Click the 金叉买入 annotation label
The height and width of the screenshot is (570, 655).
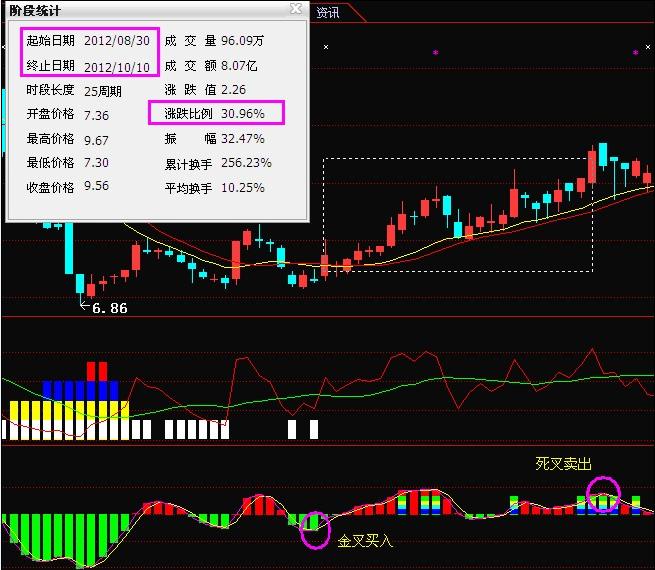click(x=365, y=541)
